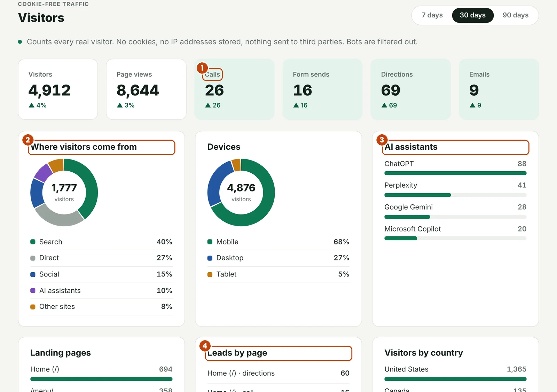Click the Desktop blue legend swatch
Image resolution: width=557 pixels, height=392 pixels.
point(210,258)
